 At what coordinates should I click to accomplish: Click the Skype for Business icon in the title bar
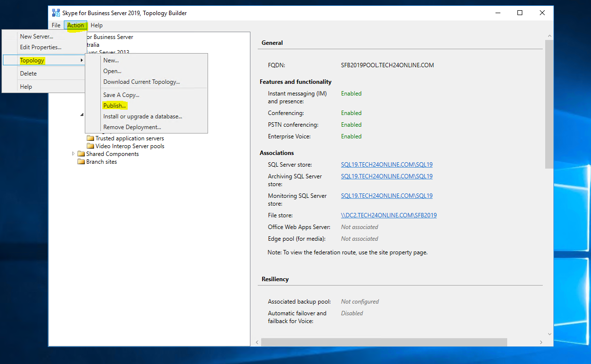(55, 13)
